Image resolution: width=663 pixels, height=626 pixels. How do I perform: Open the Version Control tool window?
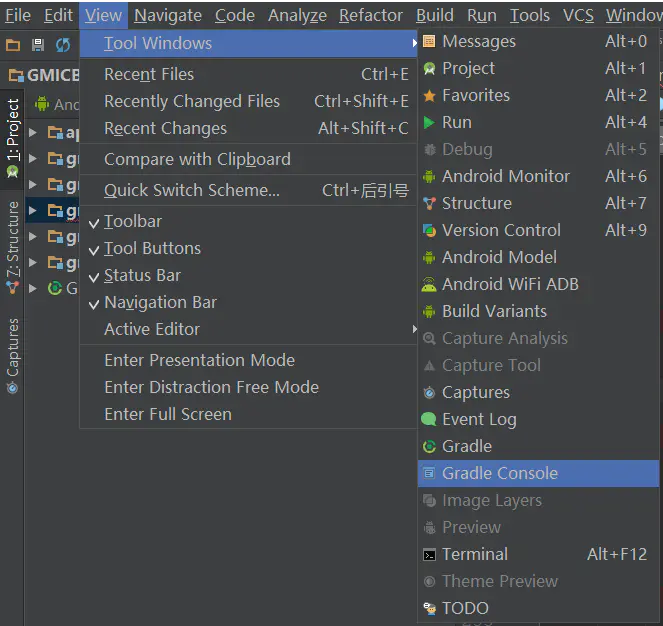pyautogui.click(x=501, y=230)
